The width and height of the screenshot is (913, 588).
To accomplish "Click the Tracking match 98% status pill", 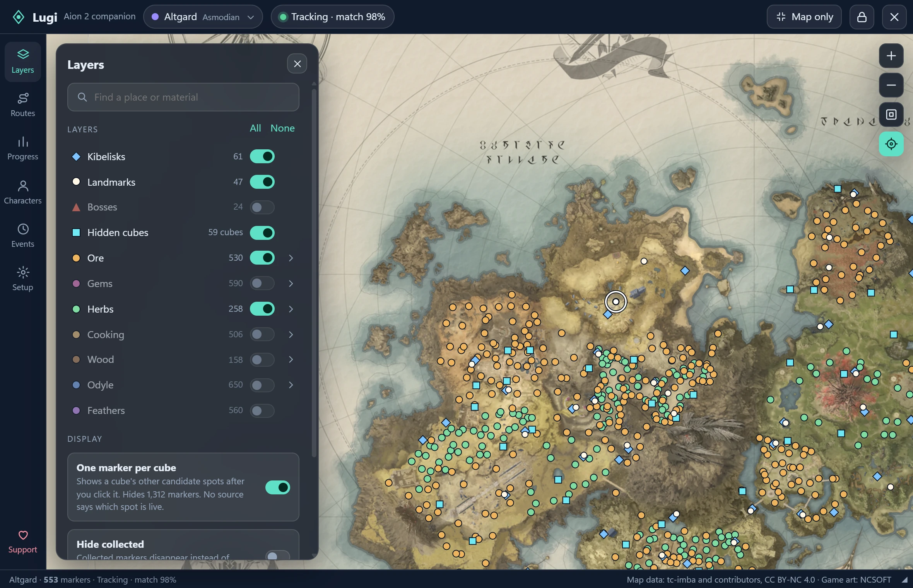I will 333,17.
